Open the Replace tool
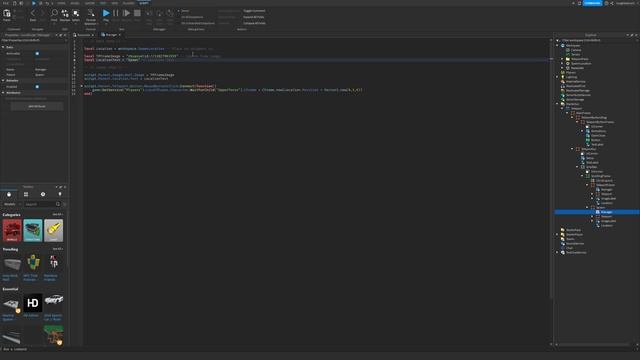The image size is (640, 360). [x=65, y=13]
